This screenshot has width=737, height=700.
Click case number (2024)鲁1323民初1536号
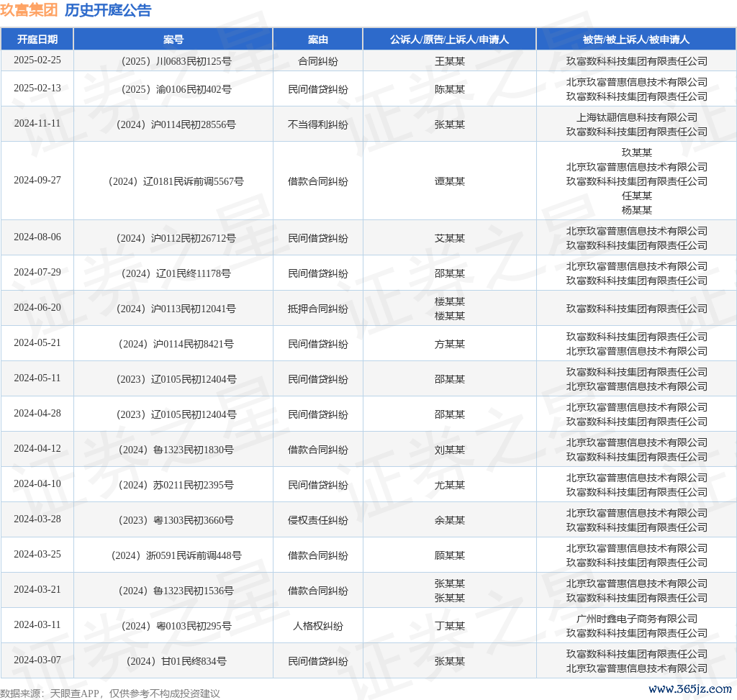click(x=176, y=591)
